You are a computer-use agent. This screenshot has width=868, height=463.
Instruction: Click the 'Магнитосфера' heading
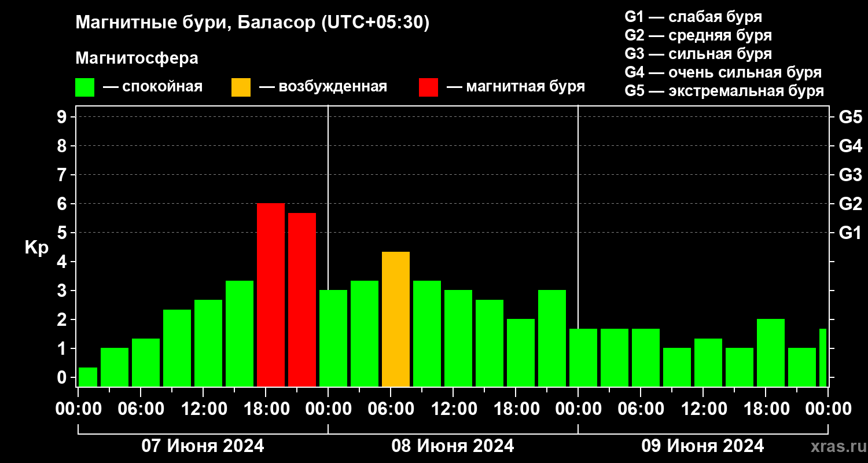point(137,58)
